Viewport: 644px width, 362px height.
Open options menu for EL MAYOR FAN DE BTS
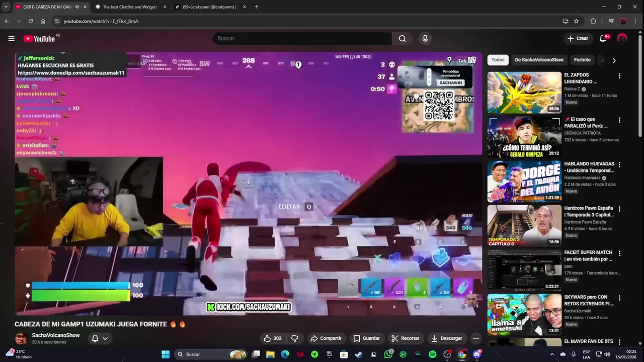(x=619, y=341)
